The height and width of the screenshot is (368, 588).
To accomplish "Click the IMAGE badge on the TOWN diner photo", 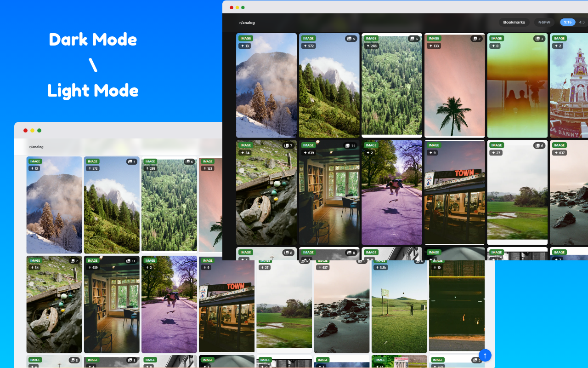I will tap(434, 145).
